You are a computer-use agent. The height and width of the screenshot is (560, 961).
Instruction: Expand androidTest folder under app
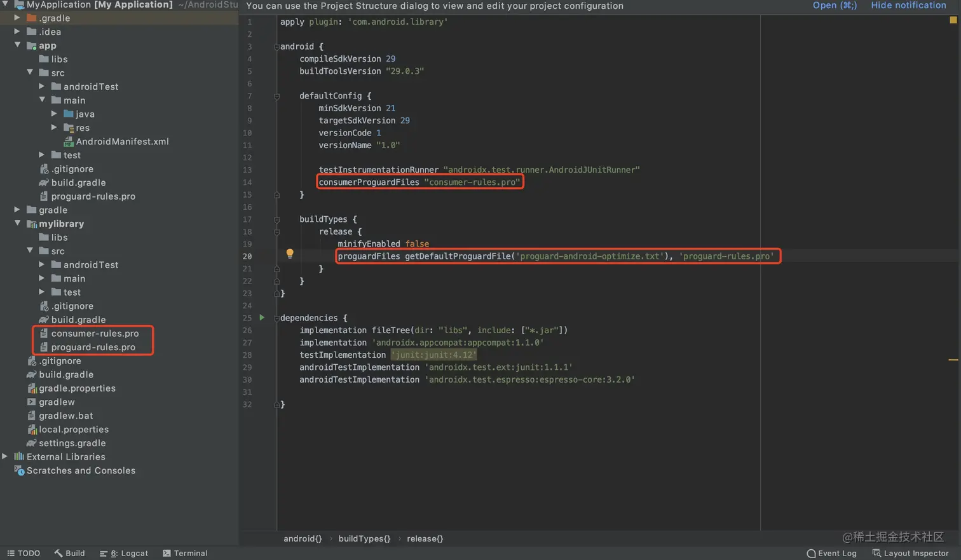coord(42,86)
